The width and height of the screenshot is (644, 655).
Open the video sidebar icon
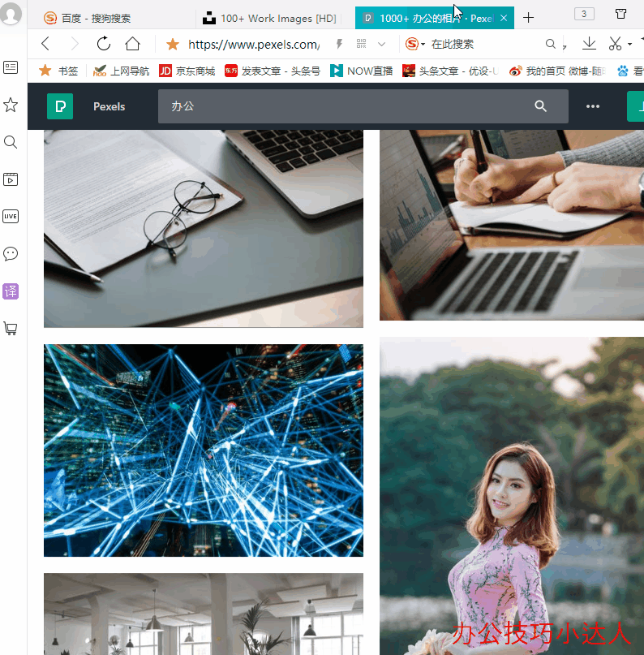click(11, 179)
